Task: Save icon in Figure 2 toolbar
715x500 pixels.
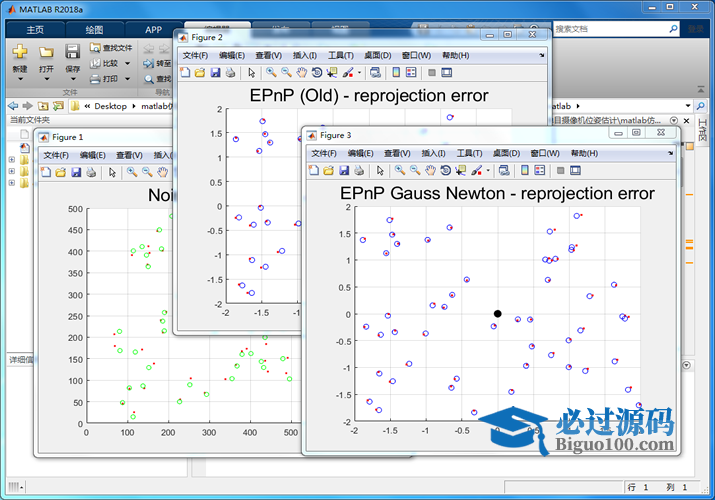Action: 215,72
